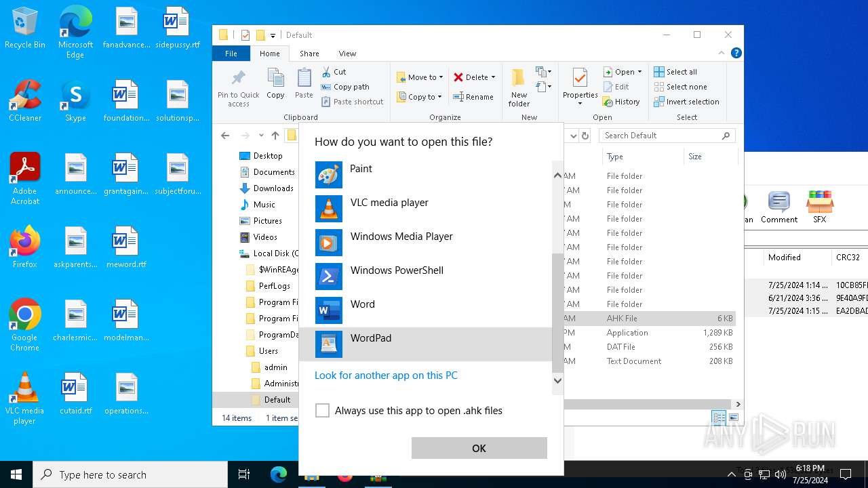Click the Back navigation arrow in Explorer
This screenshot has width=868, height=488.
225,136
